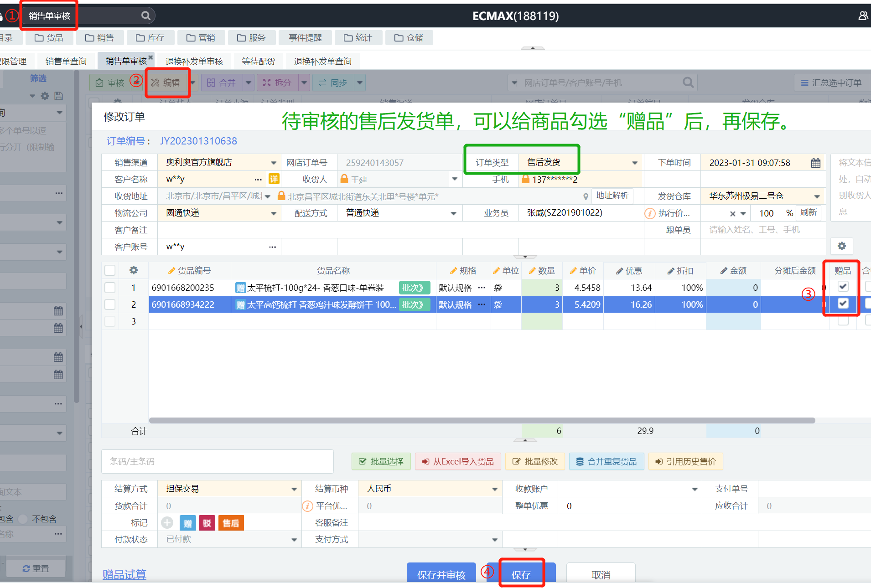
Task: Click the search icon in 网店订单号 search box
Action: pyautogui.click(x=688, y=83)
